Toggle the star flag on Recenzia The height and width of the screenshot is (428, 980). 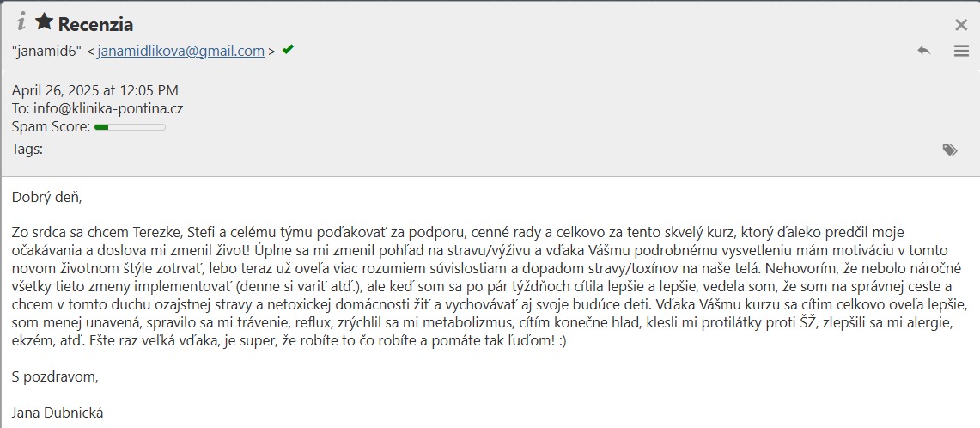tap(44, 22)
